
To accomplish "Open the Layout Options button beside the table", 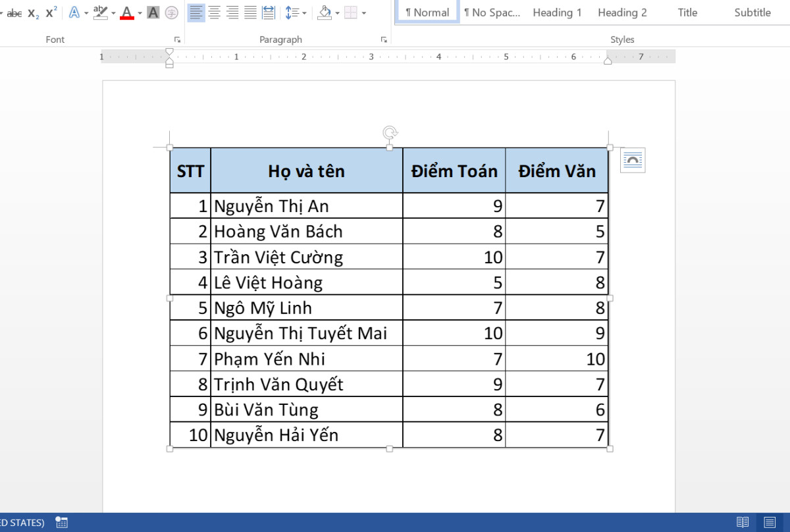I will (x=633, y=161).
